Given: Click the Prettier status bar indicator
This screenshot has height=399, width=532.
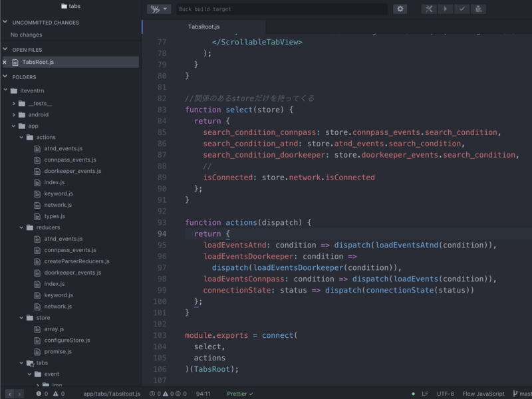Looking at the screenshot, I should 240,394.
